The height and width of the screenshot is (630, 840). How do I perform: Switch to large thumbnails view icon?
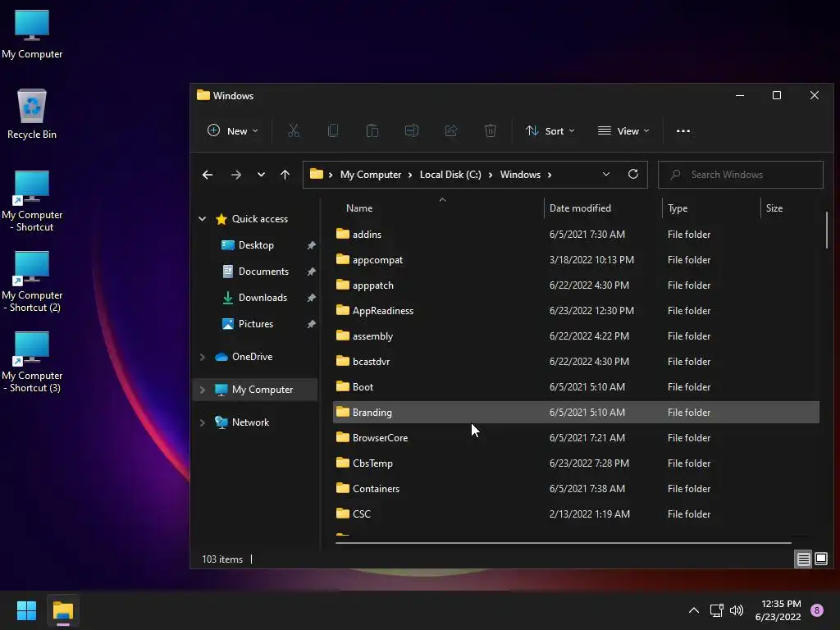pyautogui.click(x=821, y=559)
